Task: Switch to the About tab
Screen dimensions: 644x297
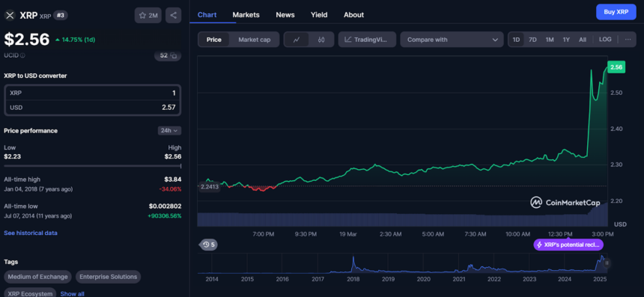Action: [353, 15]
